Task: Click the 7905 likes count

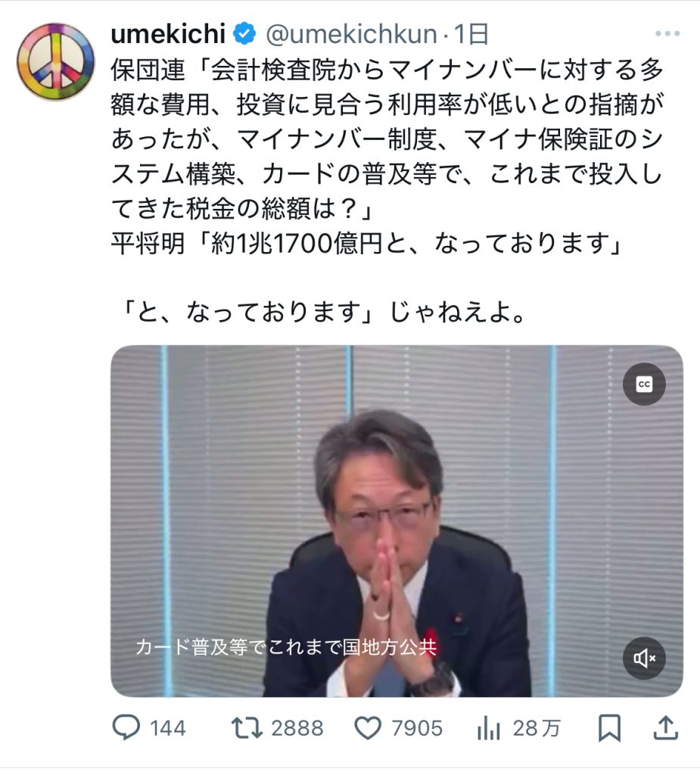Action: (x=417, y=729)
